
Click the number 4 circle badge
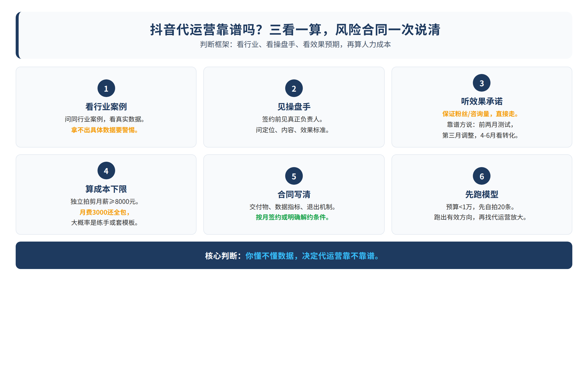(x=106, y=171)
